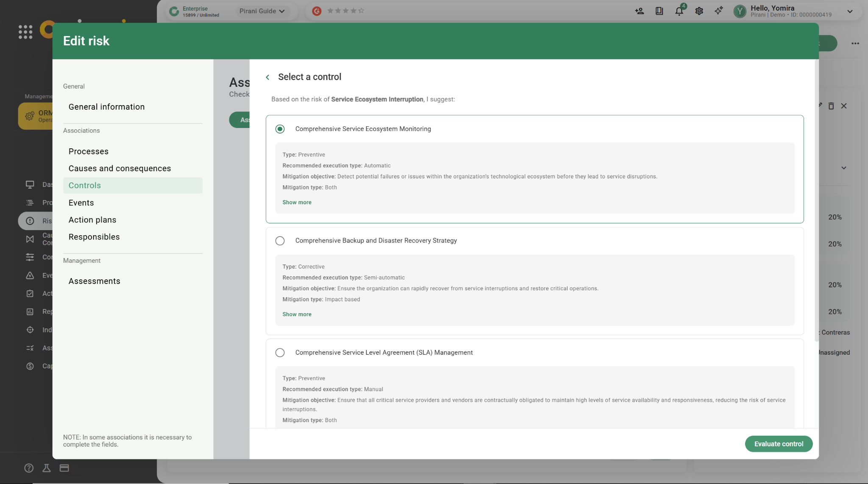Expand the user account chevron menu
The height and width of the screenshot is (484, 868).
coord(849,11)
